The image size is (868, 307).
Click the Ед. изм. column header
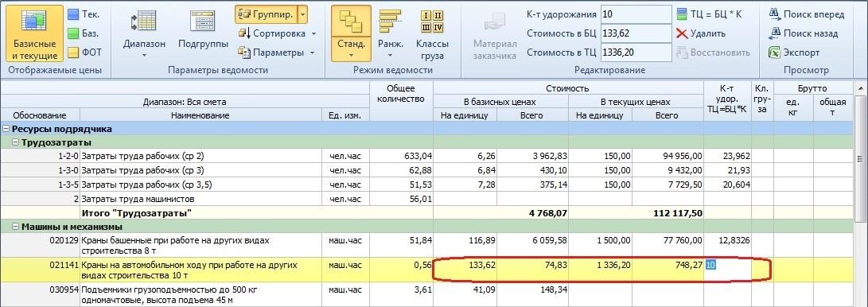pos(344,115)
